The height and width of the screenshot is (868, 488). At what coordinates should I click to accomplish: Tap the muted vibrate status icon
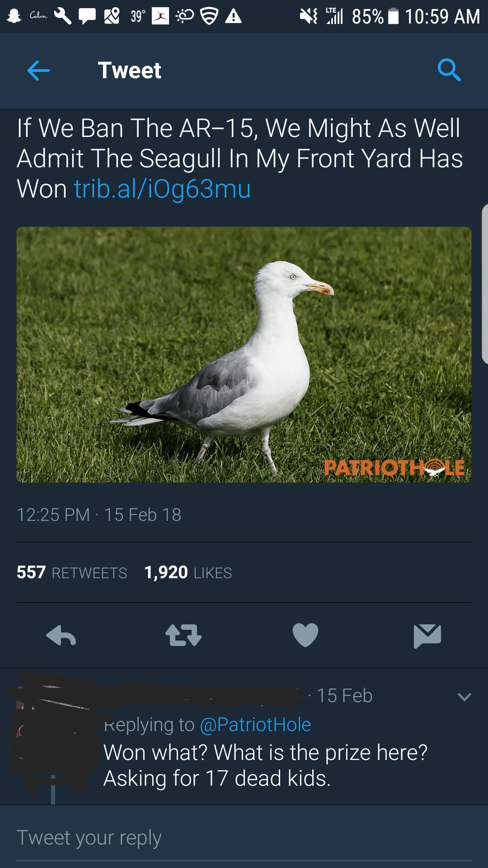click(x=308, y=16)
